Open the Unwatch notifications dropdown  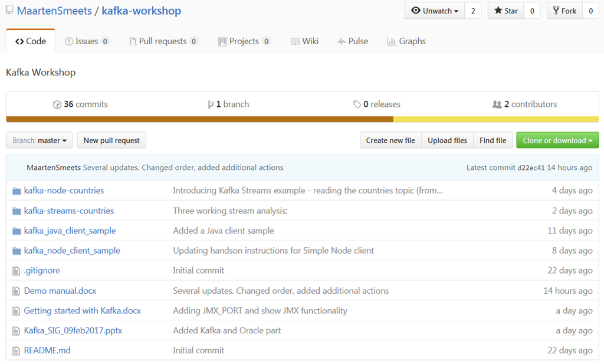pyautogui.click(x=435, y=11)
